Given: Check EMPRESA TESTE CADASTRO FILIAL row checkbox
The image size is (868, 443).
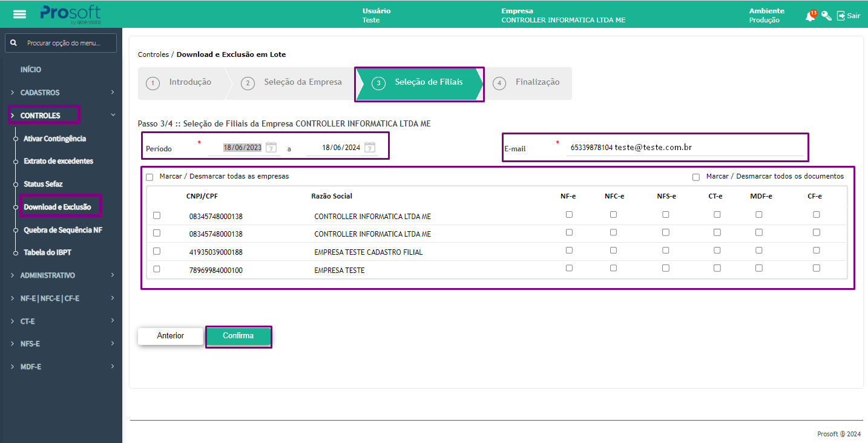Looking at the screenshot, I should 157,251.
